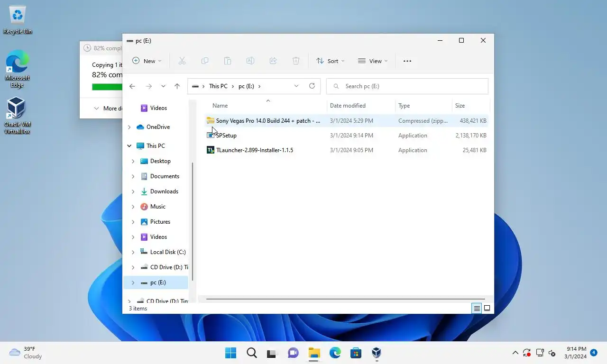Screen dimensions: 607x364
Task: Open the Sort dropdown menu
Action: (x=331, y=61)
